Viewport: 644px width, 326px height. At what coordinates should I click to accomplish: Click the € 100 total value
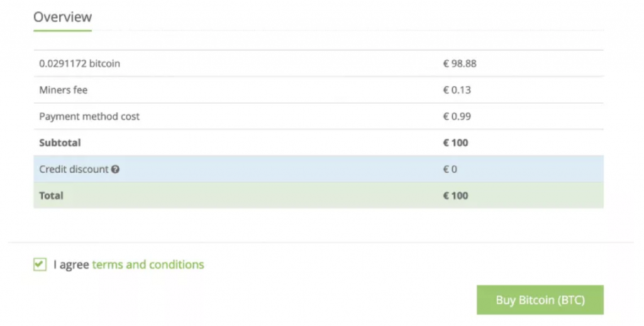click(x=455, y=195)
